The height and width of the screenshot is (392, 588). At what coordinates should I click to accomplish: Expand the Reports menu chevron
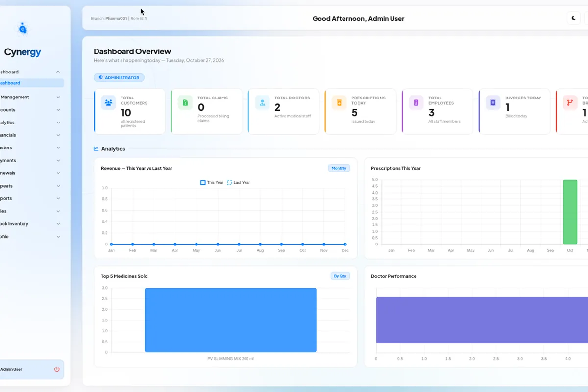pyautogui.click(x=58, y=199)
